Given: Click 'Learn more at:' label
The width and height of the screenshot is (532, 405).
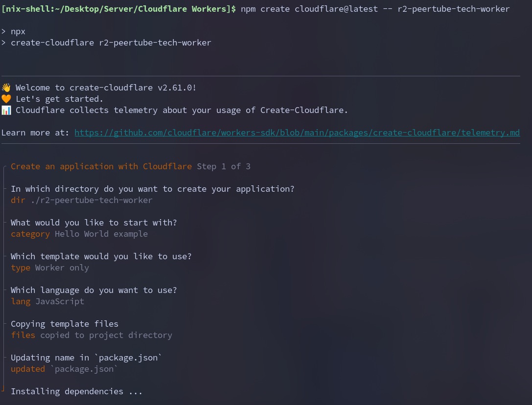Looking at the screenshot, I should pyautogui.click(x=35, y=133).
